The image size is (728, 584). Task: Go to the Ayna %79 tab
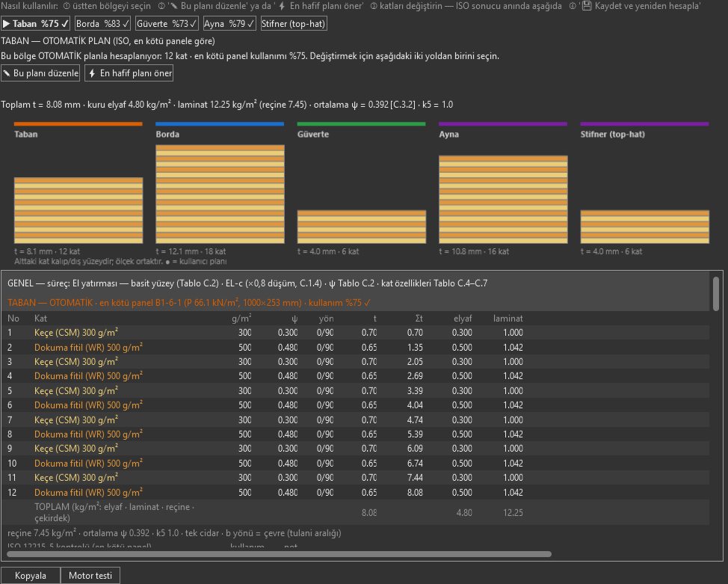tap(229, 24)
